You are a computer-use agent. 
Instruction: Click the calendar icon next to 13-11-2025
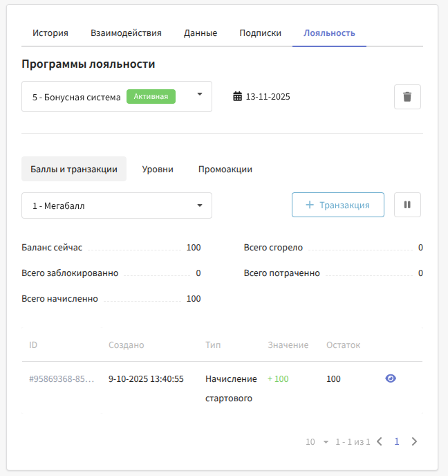pyautogui.click(x=237, y=97)
